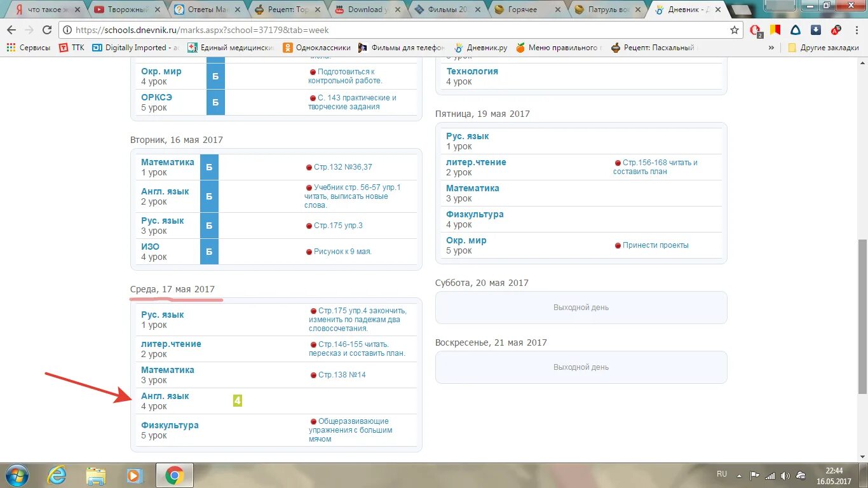This screenshot has height=488, width=868.
Task: Open Математика lesson on Tuesday 16 May
Action: coord(168,162)
